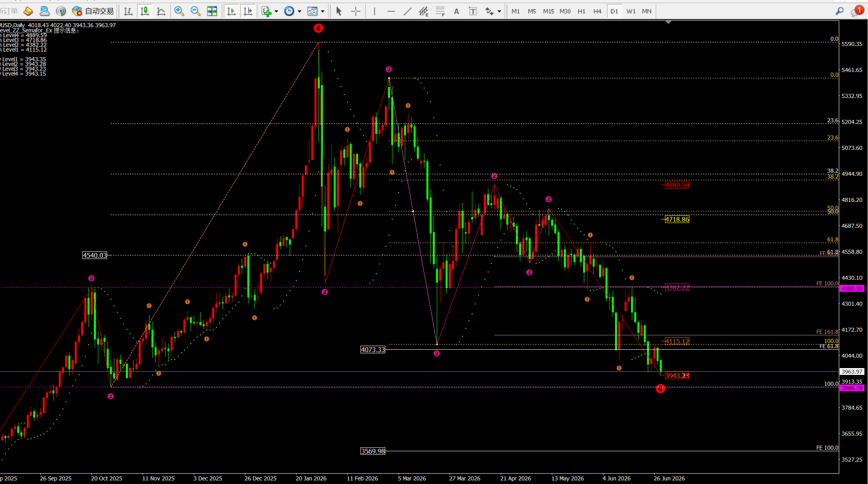This screenshot has height=484, width=868.
Task: Click the 20 Jan 2026 date label
Action: point(311,478)
